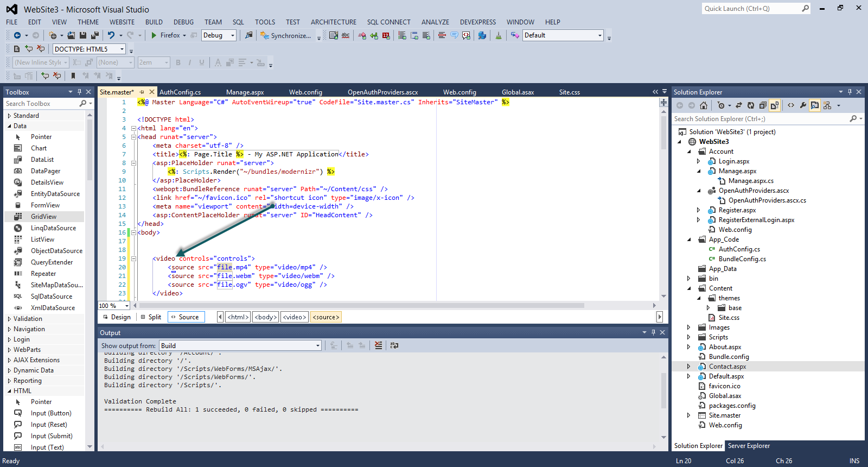Open the DEVEXPRESS menu

coord(478,22)
